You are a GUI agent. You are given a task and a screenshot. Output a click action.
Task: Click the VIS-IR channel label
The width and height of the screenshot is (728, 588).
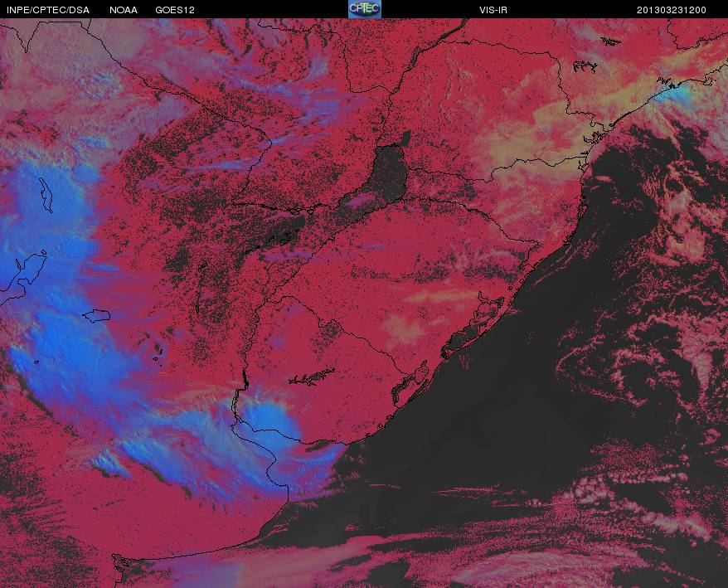pos(493,10)
